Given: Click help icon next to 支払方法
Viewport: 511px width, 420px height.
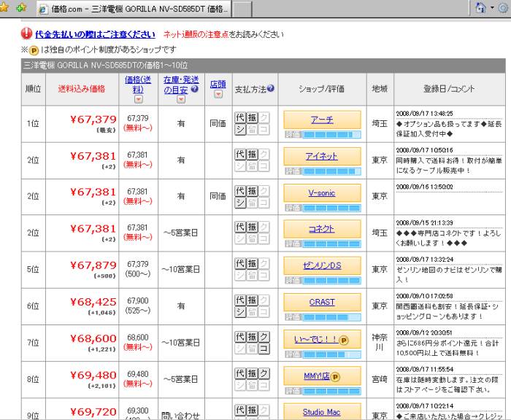Looking at the screenshot, I should pyautogui.click(x=271, y=88).
